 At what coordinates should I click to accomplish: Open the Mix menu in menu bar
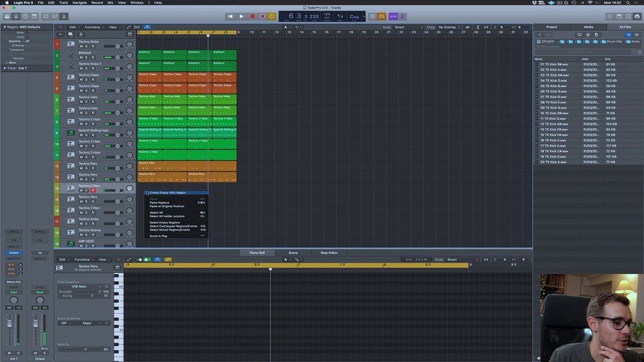(111, 3)
